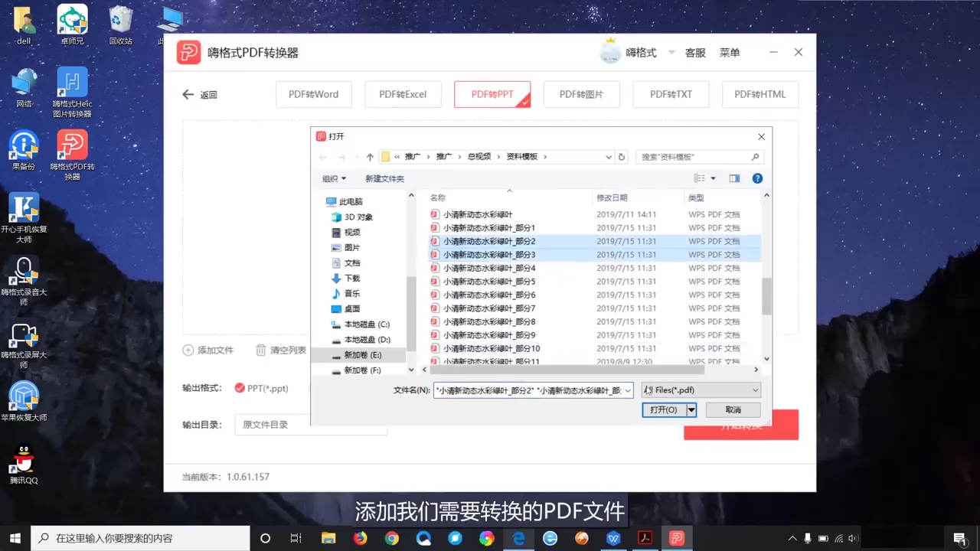This screenshot has width=980, height=551.
Task: Click the 取消 cancel button
Action: [733, 410]
